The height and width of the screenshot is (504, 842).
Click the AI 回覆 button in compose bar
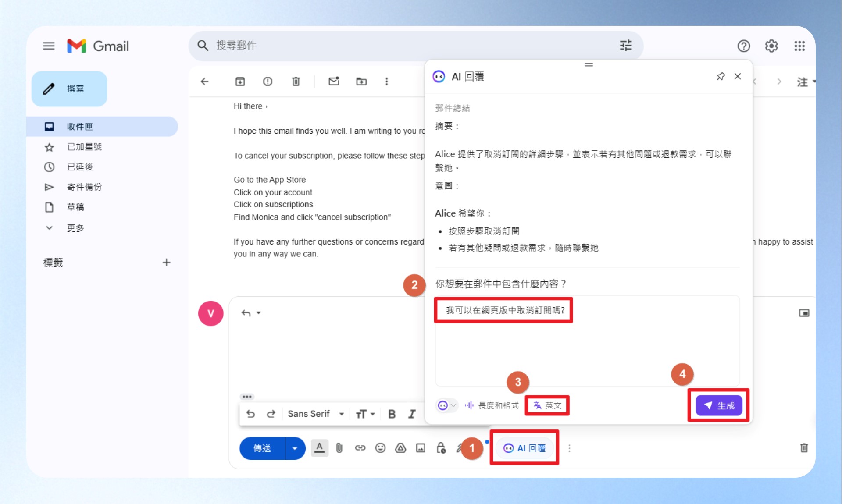click(524, 448)
